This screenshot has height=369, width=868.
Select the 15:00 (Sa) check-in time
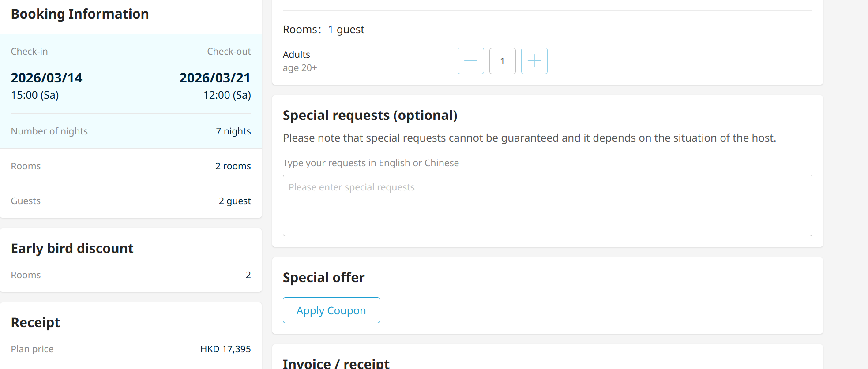(x=35, y=95)
